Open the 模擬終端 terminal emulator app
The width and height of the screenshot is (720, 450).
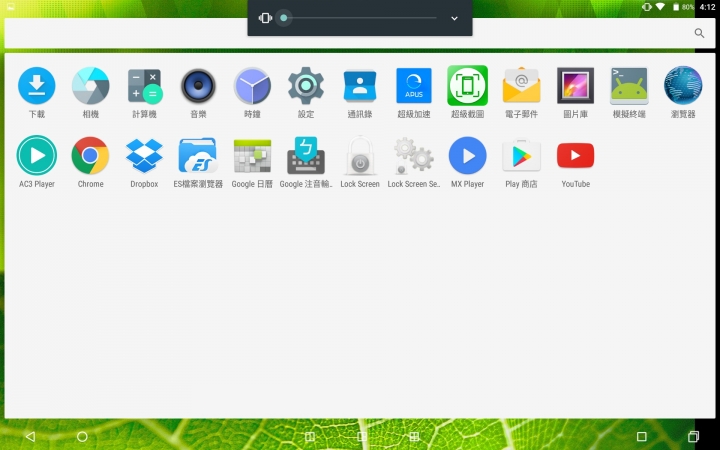[629, 86]
